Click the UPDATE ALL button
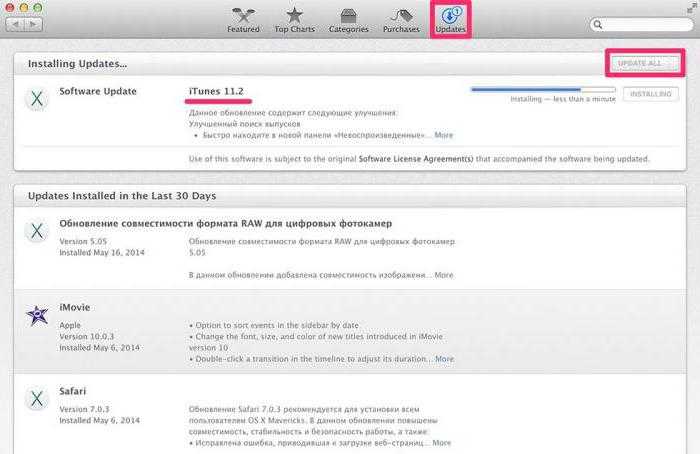Viewport: 700px width, 454px height. pyautogui.click(x=644, y=63)
